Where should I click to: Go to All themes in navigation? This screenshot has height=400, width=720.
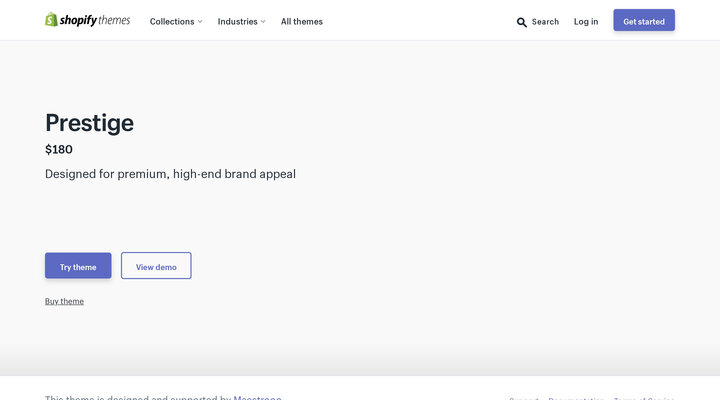click(301, 21)
